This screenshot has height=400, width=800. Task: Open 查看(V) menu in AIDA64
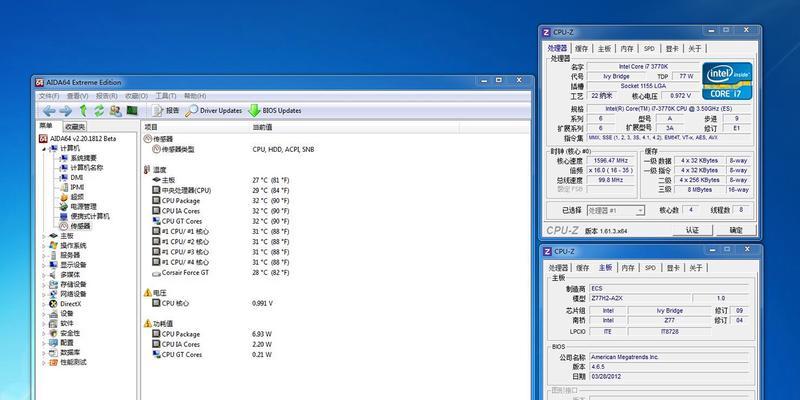[78, 96]
